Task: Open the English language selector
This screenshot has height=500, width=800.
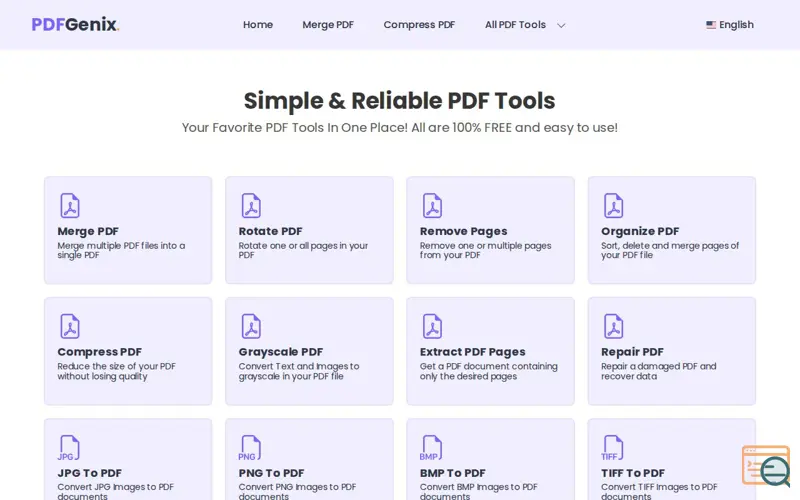Action: coord(730,24)
